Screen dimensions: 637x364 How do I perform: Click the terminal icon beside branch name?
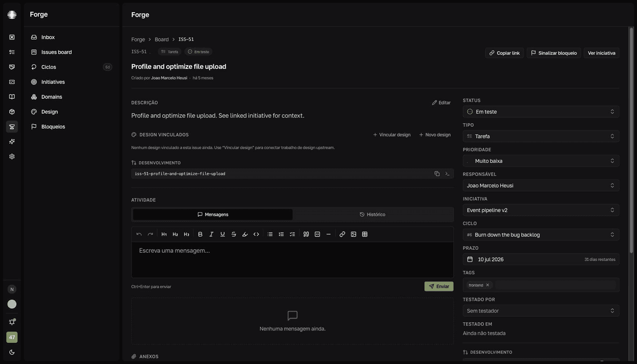[x=447, y=174]
